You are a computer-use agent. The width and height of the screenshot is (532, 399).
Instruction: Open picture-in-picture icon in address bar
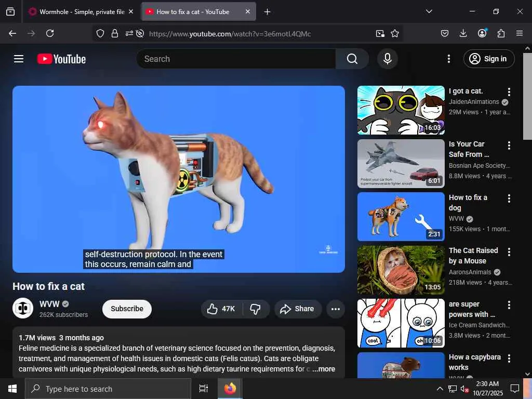point(380,33)
